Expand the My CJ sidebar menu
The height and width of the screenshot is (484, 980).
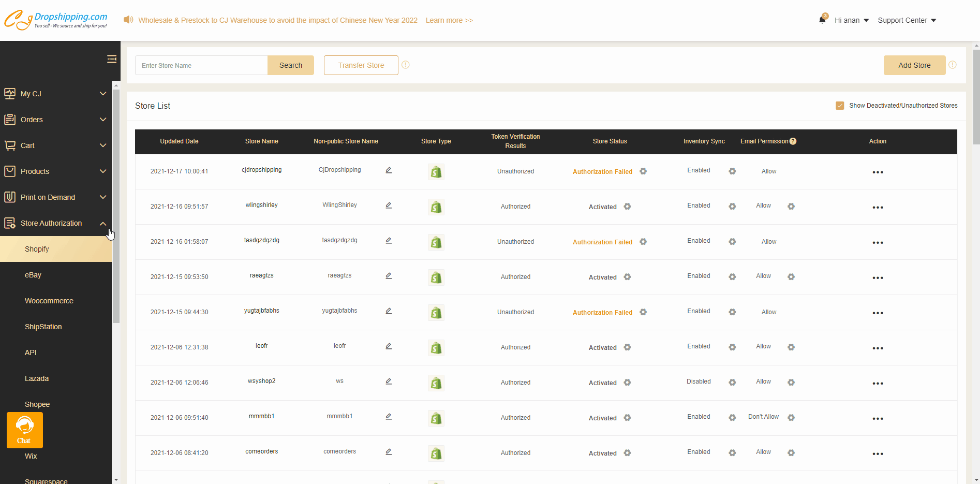point(56,94)
